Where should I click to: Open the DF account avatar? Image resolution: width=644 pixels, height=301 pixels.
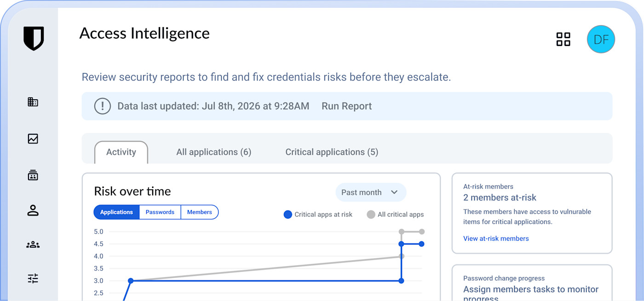(601, 40)
